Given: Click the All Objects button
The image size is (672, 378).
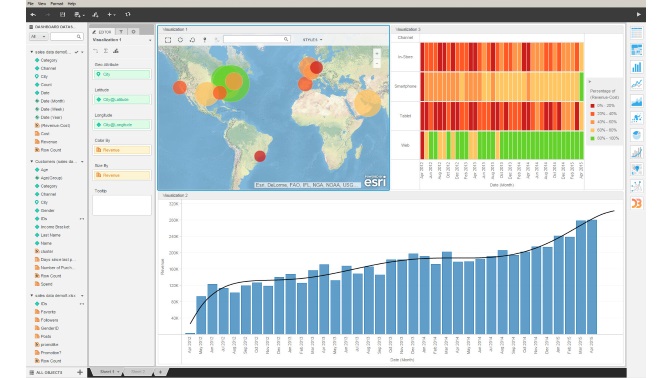Looking at the screenshot, I should click(46, 372).
